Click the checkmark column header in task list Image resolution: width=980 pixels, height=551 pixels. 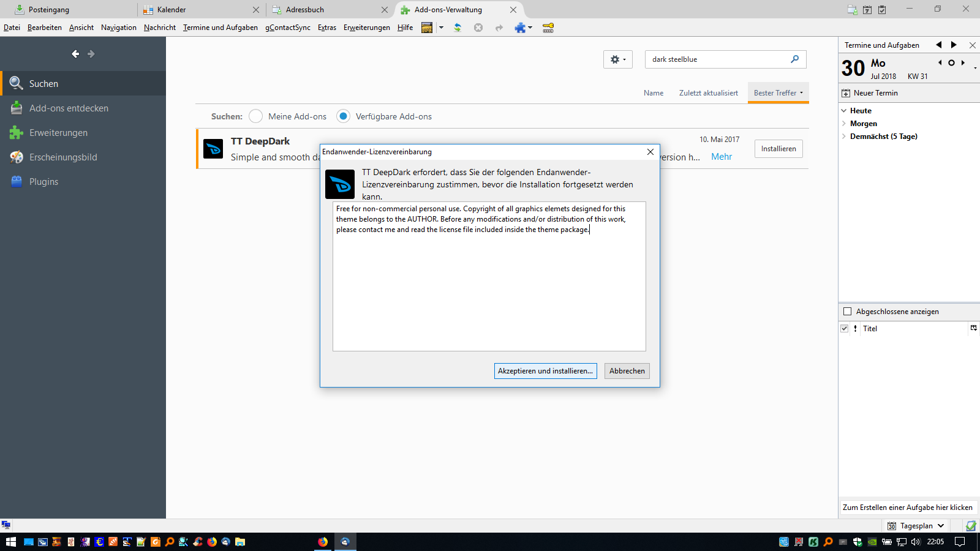pos(845,329)
